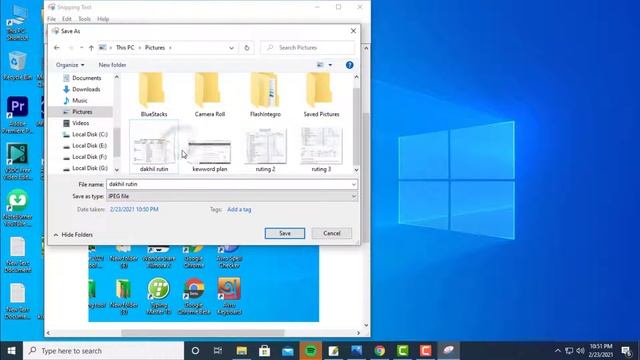Click This PC in address breadcrumb
The height and width of the screenshot is (360, 640).
125,48
